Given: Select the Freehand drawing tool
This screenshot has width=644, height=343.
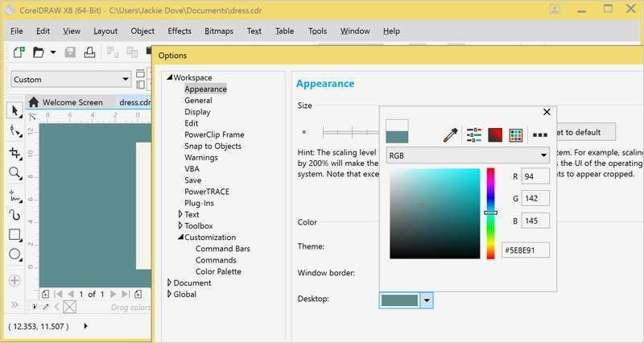Looking at the screenshot, I should (x=14, y=196).
